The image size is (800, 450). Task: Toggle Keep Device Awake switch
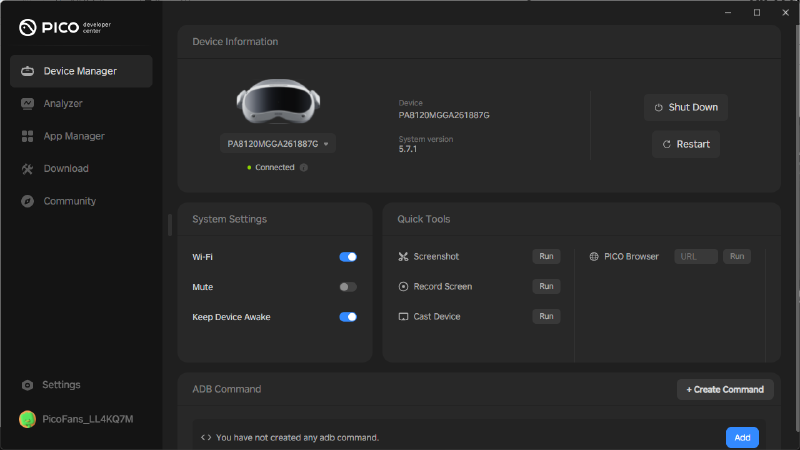[x=348, y=317]
